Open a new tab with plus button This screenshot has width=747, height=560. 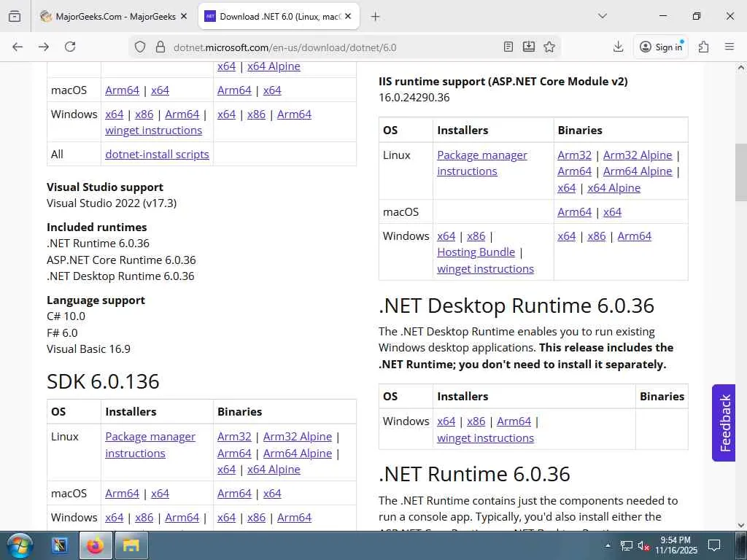375,17
